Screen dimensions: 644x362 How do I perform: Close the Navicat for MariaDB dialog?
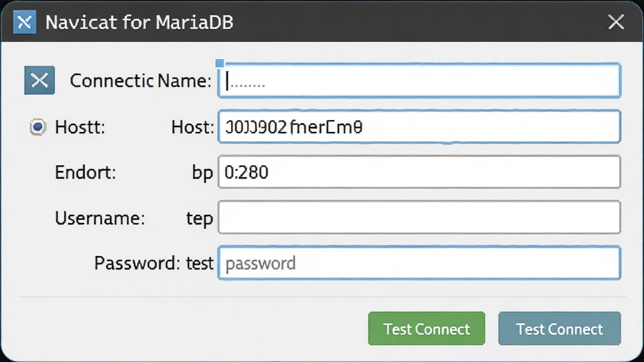coord(616,22)
